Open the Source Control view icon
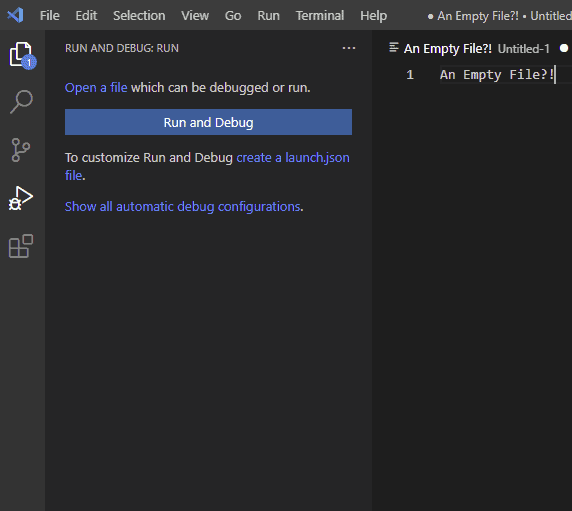The image size is (572, 511). click(x=20, y=150)
